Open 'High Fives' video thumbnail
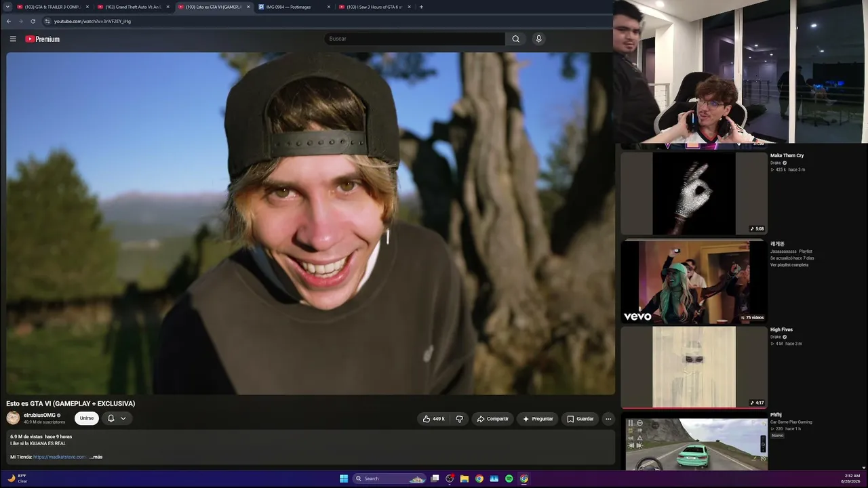The height and width of the screenshot is (488, 868). pos(694,367)
